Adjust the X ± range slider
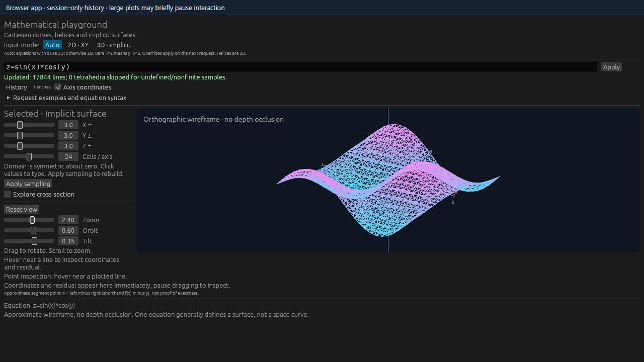644x362 pixels. coord(29,125)
